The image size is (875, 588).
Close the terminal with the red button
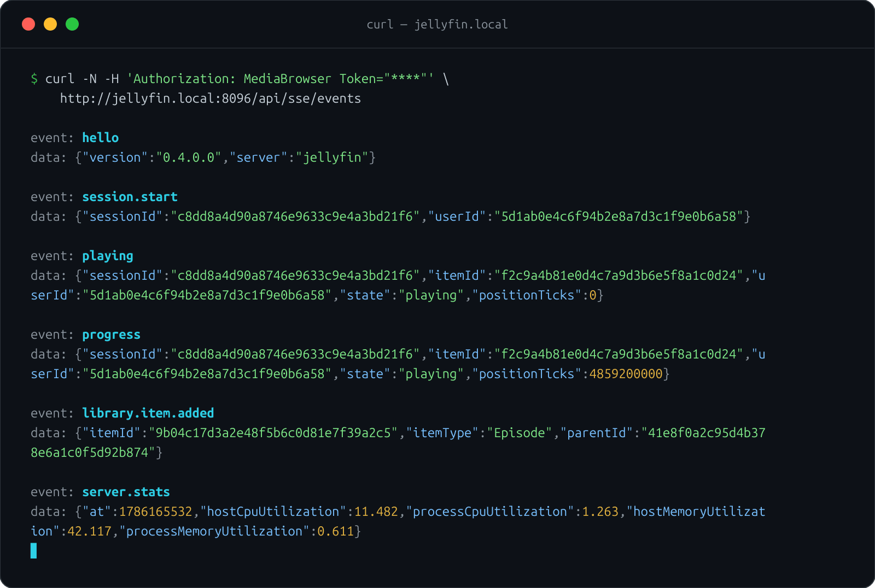28,24
